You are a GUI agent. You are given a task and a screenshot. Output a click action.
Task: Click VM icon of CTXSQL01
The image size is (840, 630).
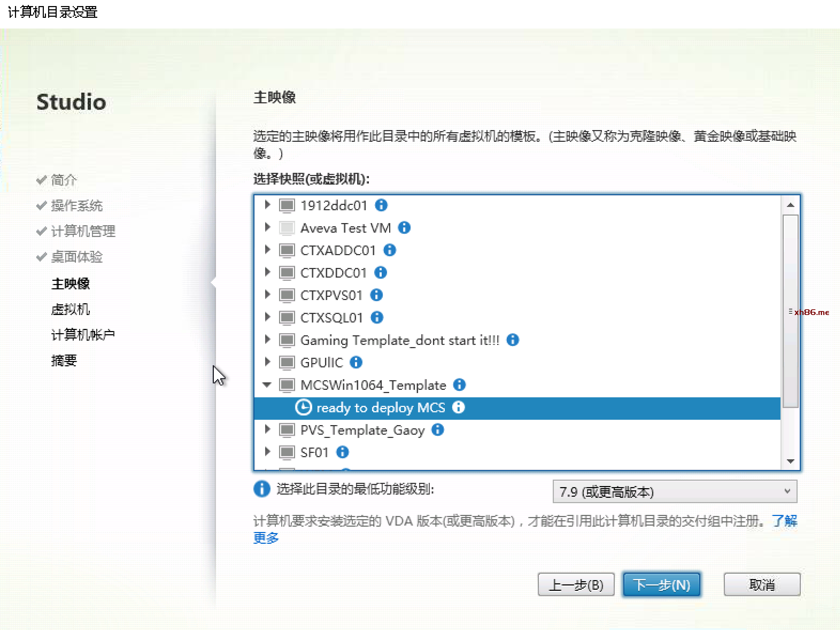coord(287,317)
